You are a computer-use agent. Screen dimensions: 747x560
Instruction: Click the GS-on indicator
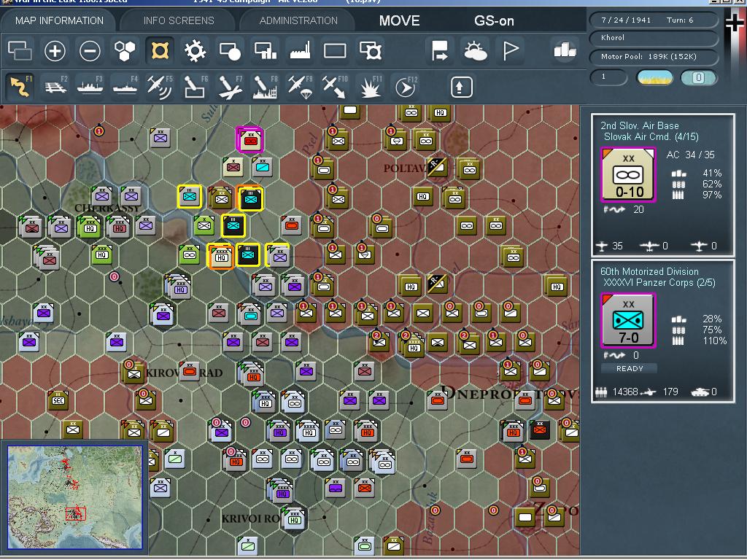click(494, 20)
